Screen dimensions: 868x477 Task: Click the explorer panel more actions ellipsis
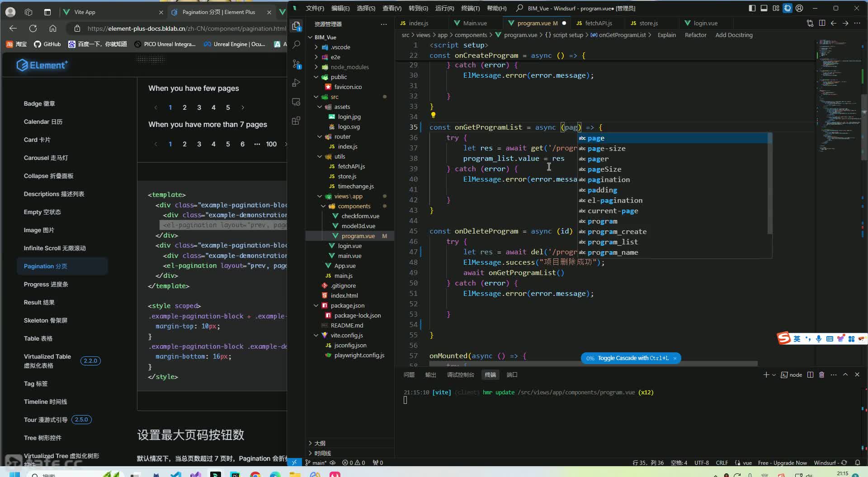384,24
